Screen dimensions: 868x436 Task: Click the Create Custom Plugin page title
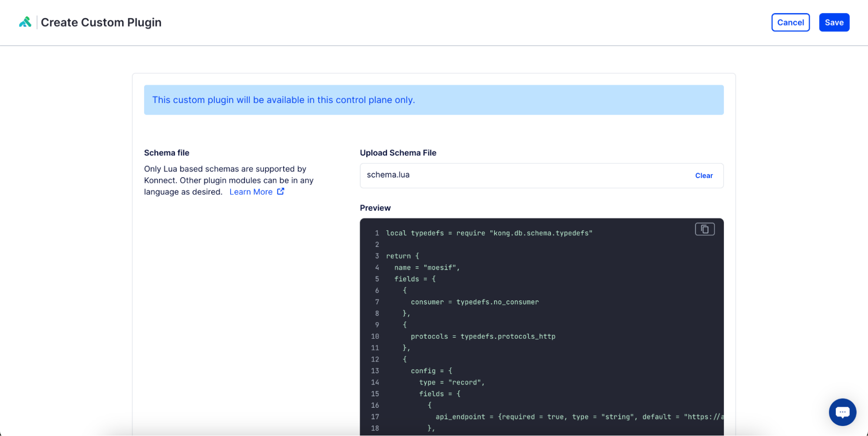tap(101, 22)
